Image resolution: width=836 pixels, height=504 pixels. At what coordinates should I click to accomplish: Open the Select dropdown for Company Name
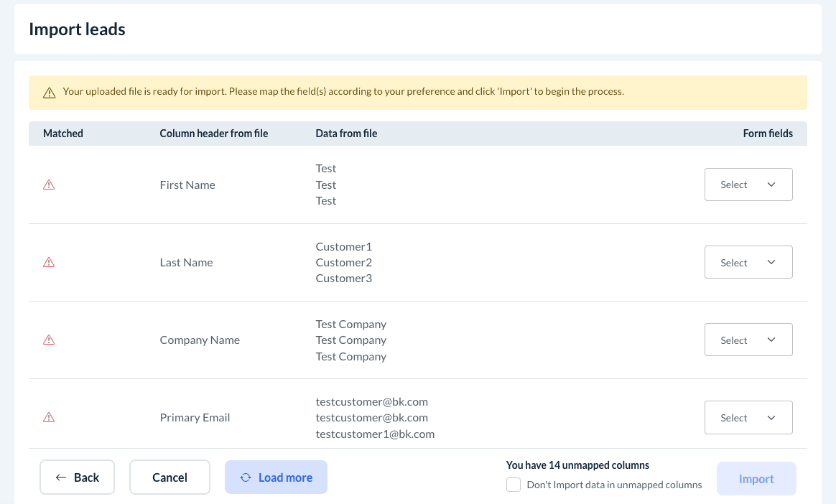748,340
